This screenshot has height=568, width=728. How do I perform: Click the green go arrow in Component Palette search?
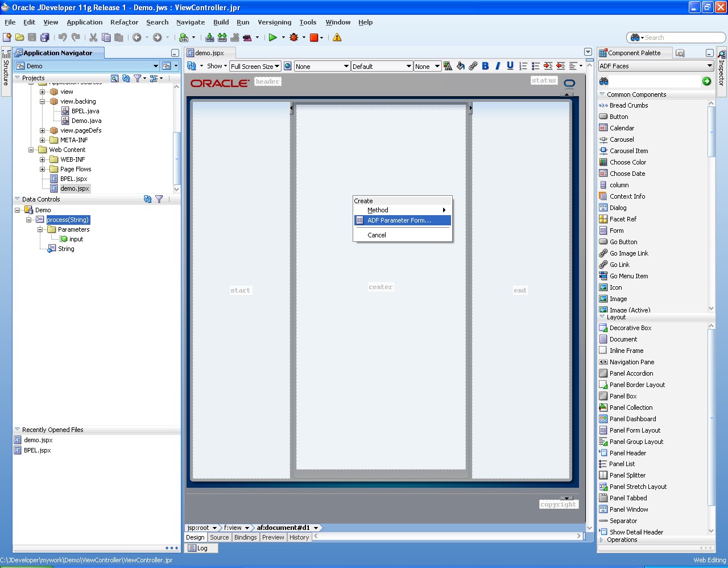pos(706,81)
